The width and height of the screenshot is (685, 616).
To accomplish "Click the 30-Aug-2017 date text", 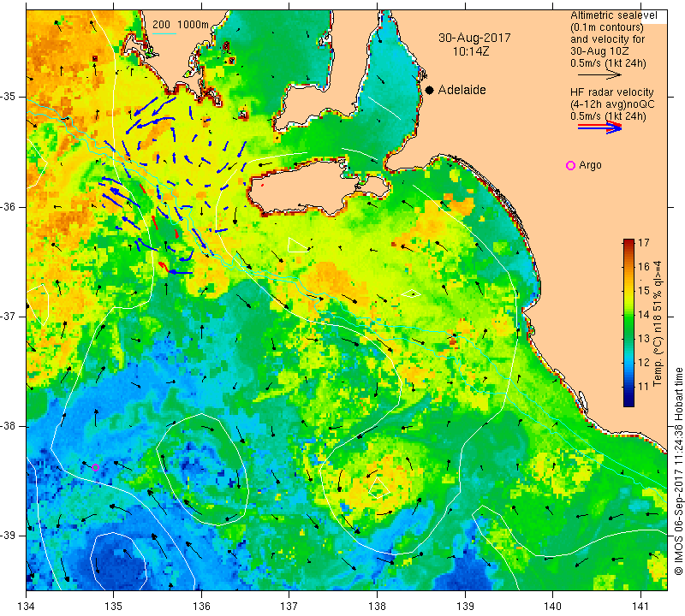I will 474,38.
